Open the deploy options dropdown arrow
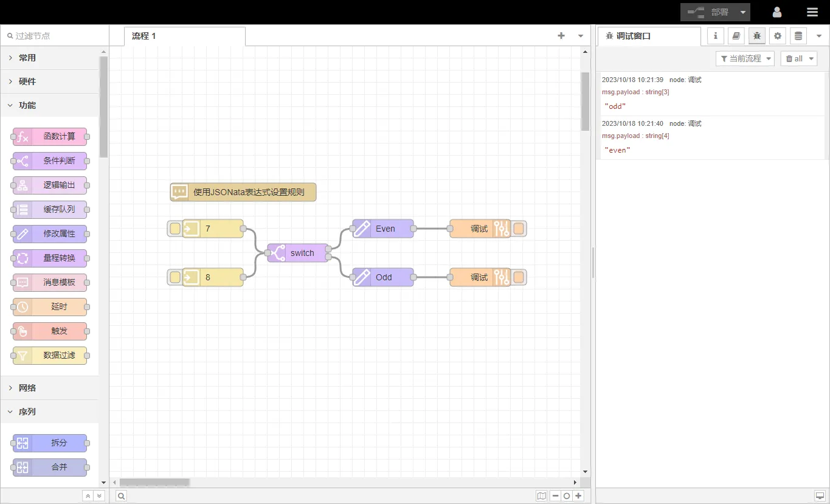Screen dimensions: 830x504 [743, 12]
